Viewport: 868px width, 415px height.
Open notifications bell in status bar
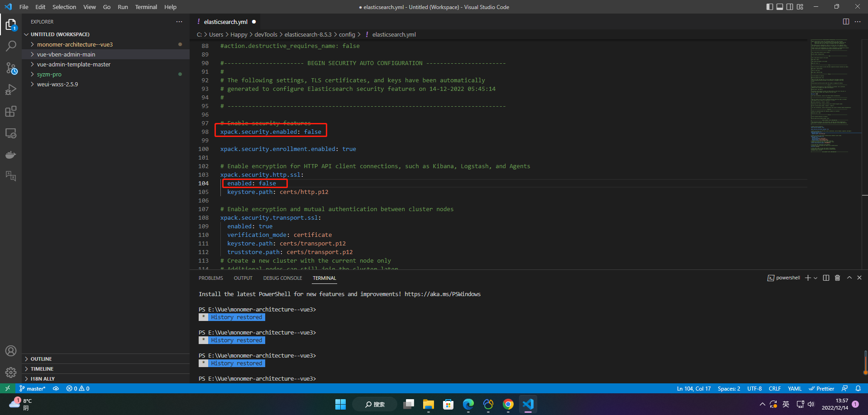(x=858, y=388)
